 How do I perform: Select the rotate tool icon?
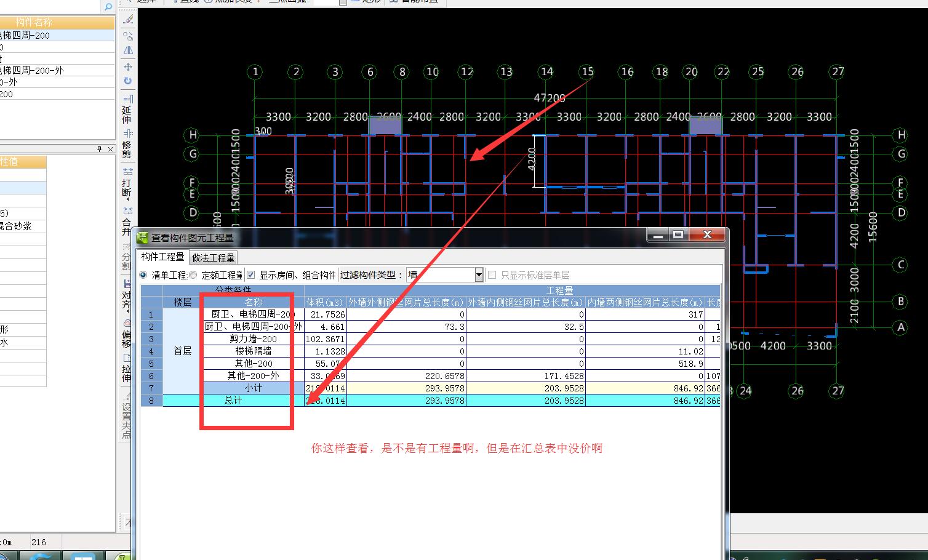point(127,81)
